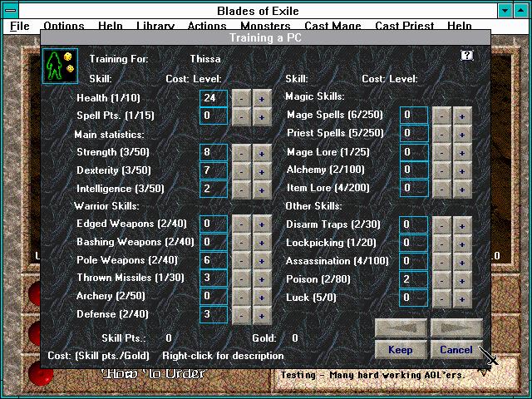Increase Mage Spells level
The height and width of the screenshot is (399, 532).
462,116
